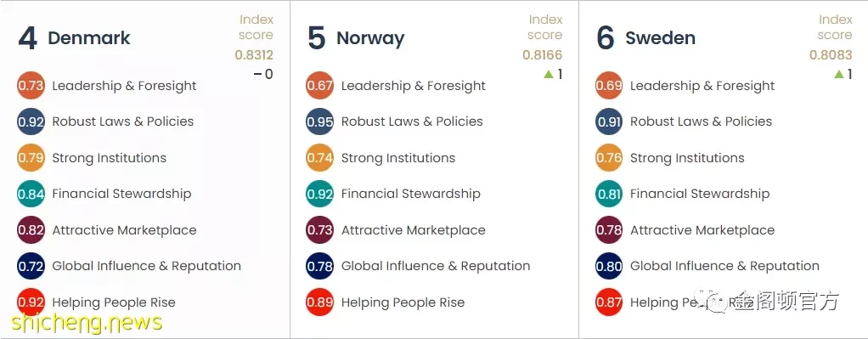
Task: Click Norway's Global Influence & Reputation label
Action: 436,267
